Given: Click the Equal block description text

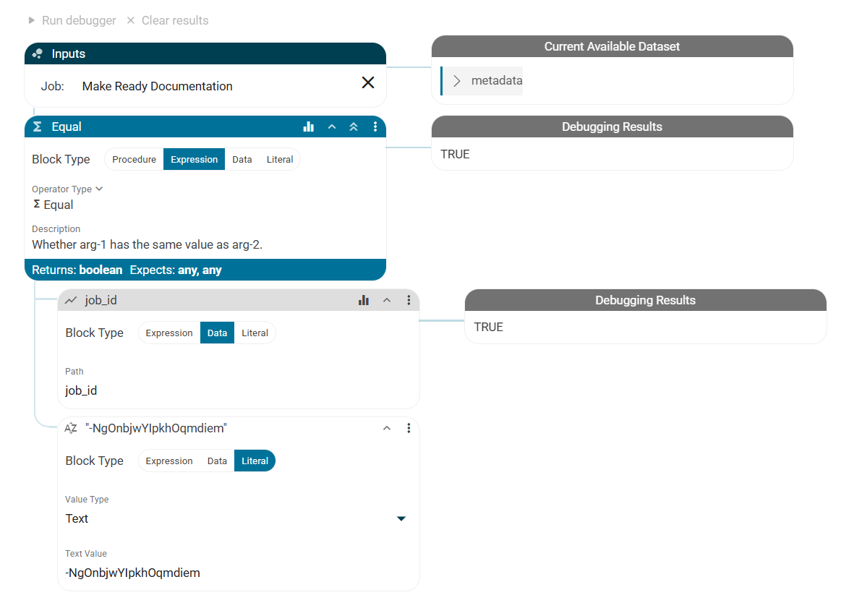Looking at the screenshot, I should (147, 244).
